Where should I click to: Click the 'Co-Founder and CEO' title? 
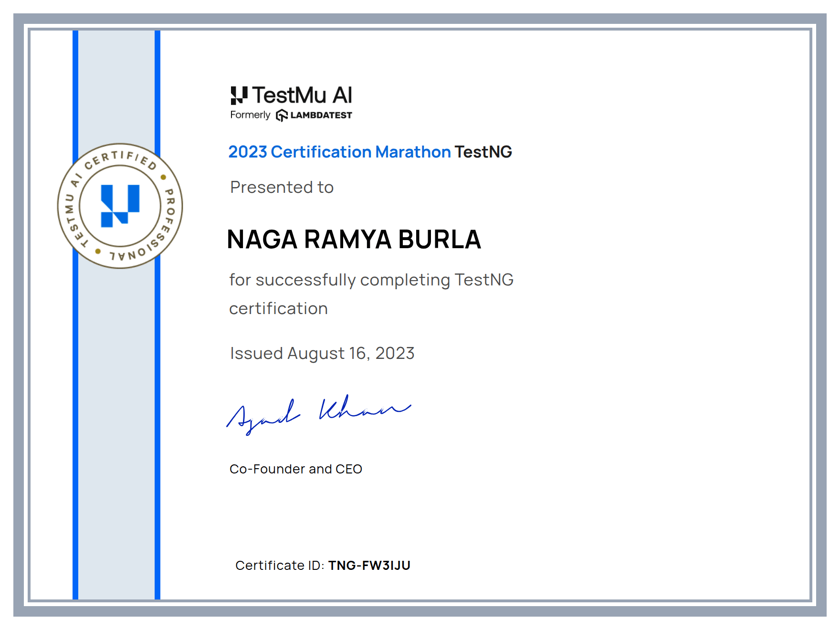(x=296, y=469)
